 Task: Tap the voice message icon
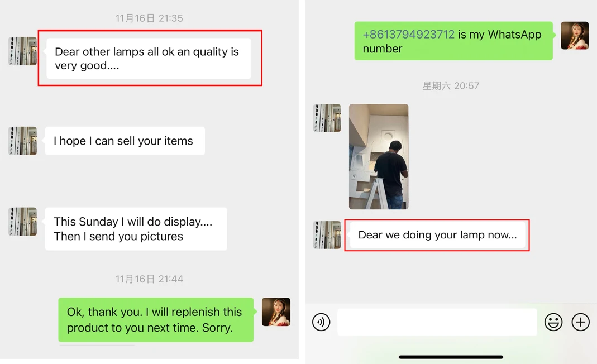point(321,322)
